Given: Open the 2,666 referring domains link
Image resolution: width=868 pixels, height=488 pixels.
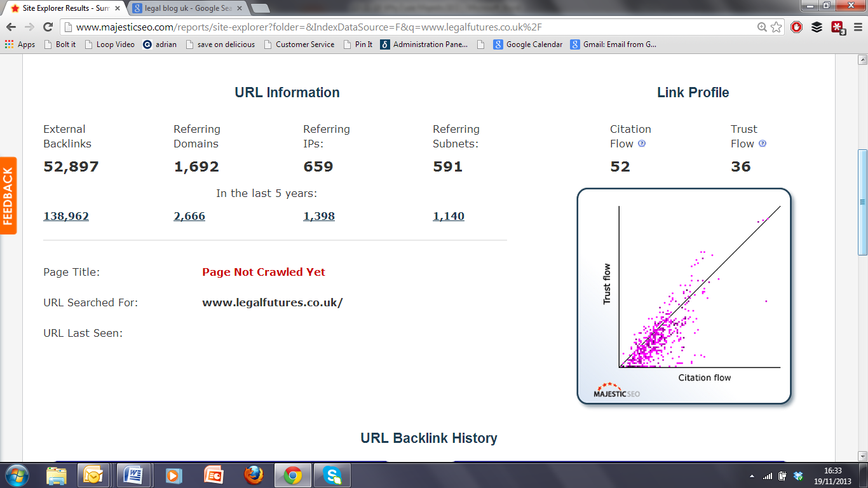Looking at the screenshot, I should 189,216.
